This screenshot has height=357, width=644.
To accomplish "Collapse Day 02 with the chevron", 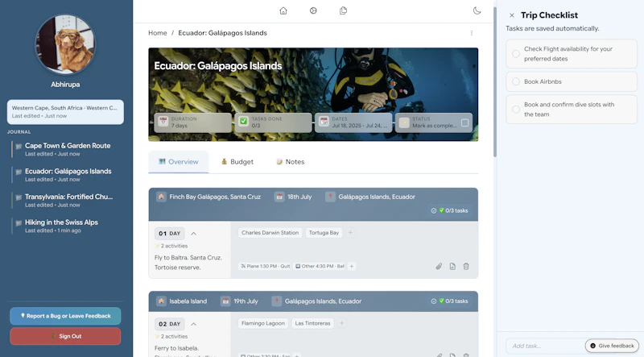I will click(193, 324).
